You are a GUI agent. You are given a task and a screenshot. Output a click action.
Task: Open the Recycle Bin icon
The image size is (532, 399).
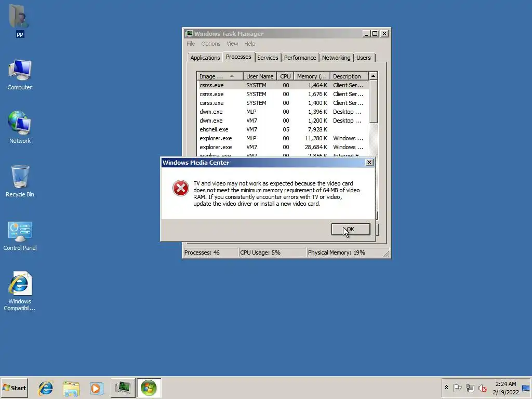[x=20, y=181]
